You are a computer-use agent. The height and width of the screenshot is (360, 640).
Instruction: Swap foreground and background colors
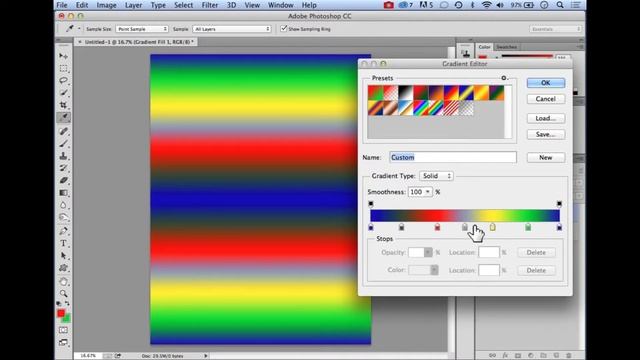67,303
